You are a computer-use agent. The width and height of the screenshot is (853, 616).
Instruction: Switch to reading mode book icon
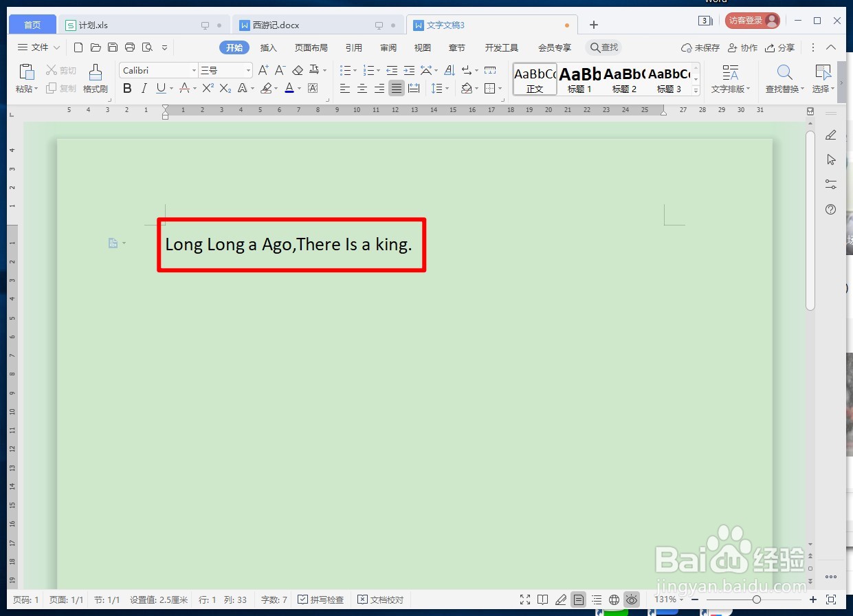click(x=543, y=599)
